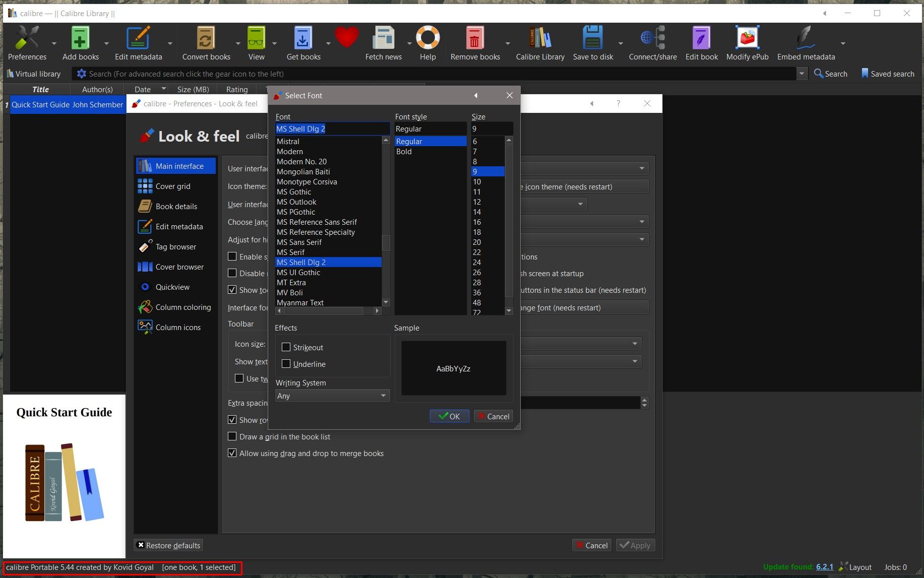Expand the Remove books dropdown arrow
Screen dimensions: 924x578
508,43
